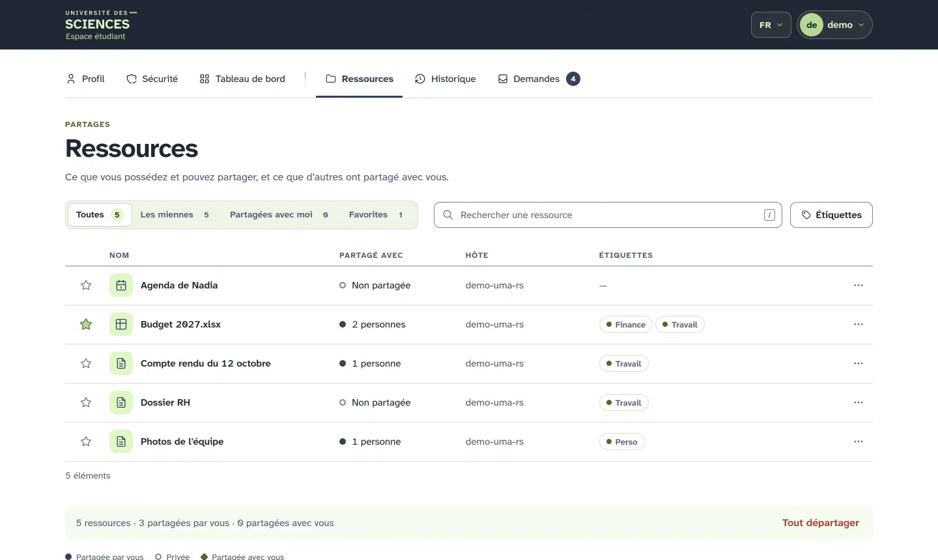Click Tout départager

pos(821,523)
